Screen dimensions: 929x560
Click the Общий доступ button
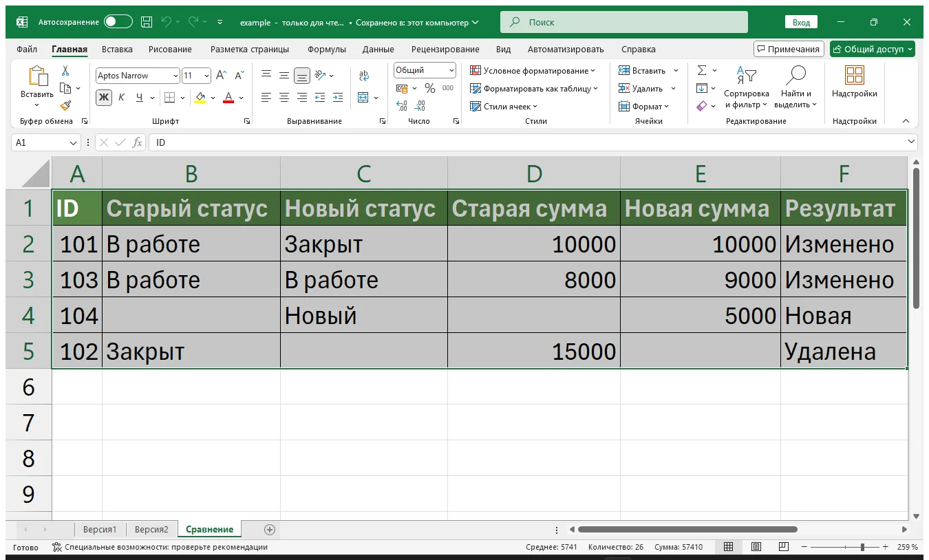tap(873, 49)
